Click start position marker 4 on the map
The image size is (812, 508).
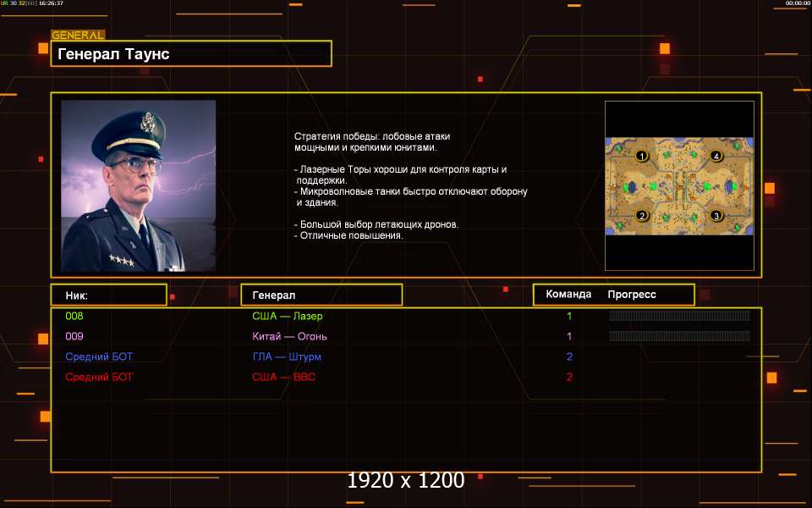pyautogui.click(x=716, y=156)
